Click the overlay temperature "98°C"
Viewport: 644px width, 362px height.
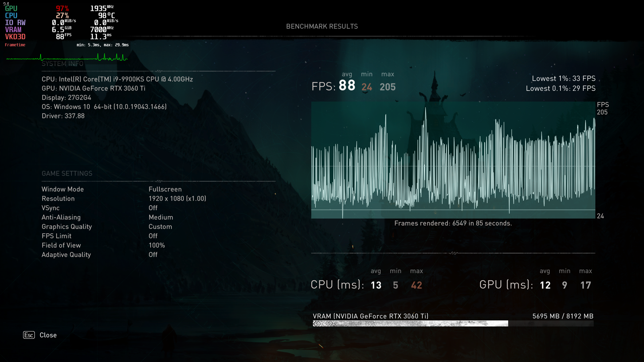[107, 16]
